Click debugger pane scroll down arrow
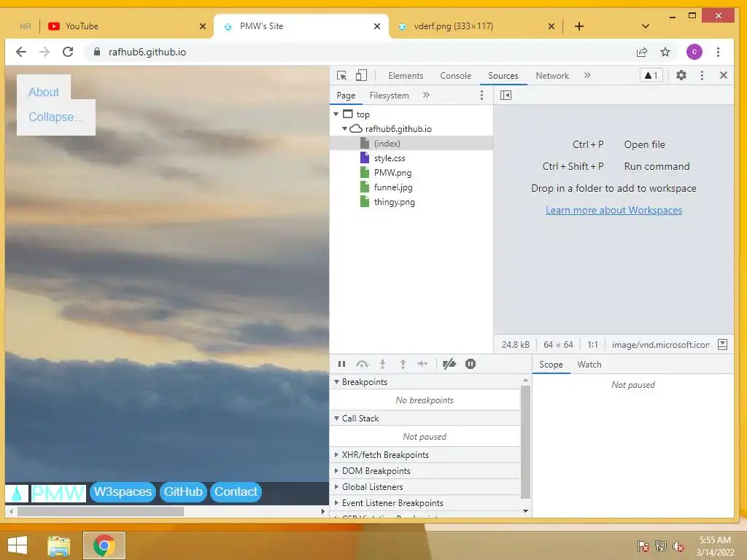 (x=525, y=511)
